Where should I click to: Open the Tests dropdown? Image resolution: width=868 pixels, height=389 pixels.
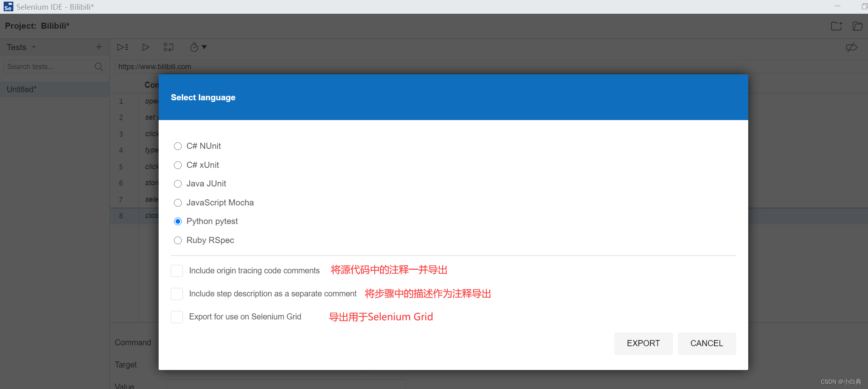pos(21,47)
